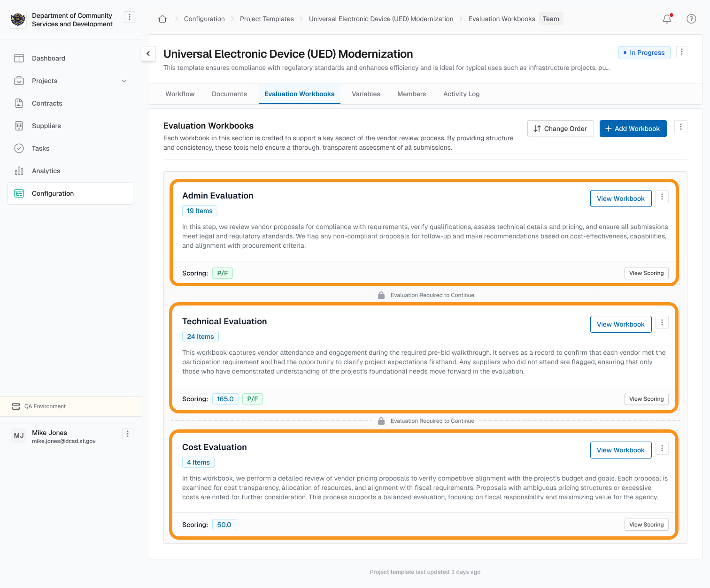Click the Change Order button
This screenshot has height=588, width=710.
(560, 129)
